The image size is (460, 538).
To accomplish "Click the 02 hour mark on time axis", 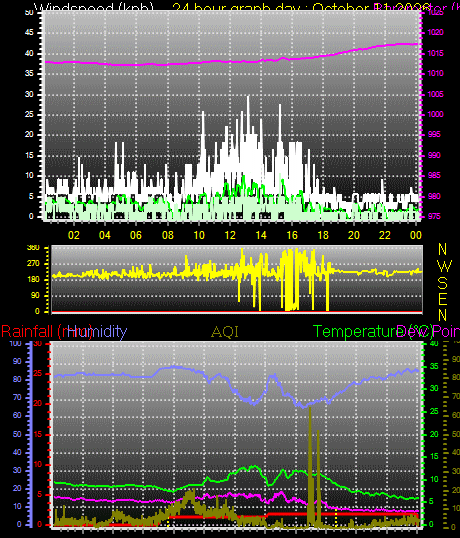I will click(x=74, y=235).
